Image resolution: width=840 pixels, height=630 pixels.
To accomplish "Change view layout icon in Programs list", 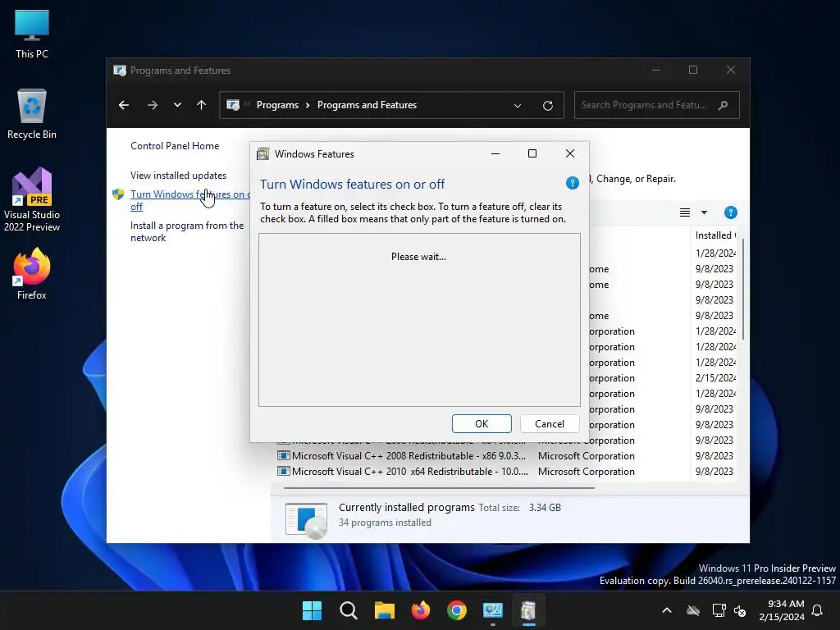I will 685,212.
